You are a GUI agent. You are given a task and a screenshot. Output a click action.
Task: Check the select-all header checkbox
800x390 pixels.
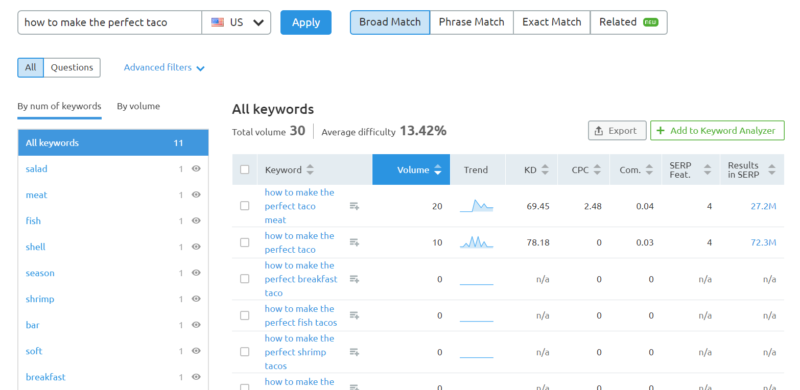[x=245, y=169]
